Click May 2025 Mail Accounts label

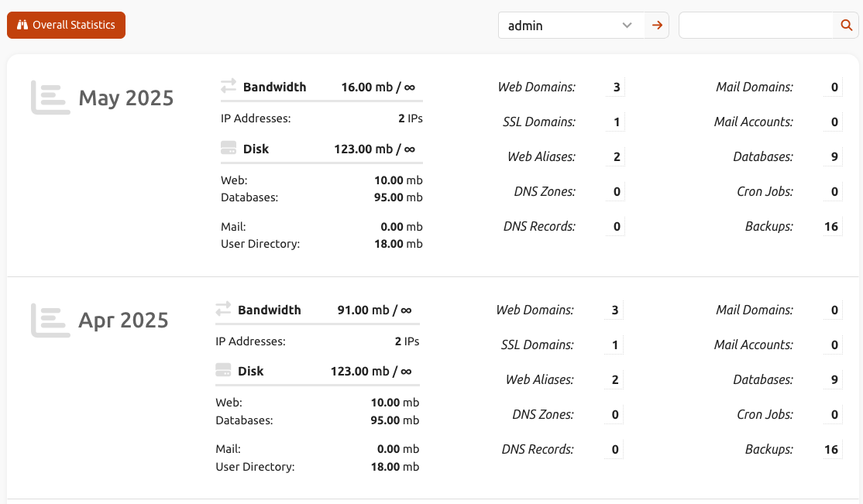(x=754, y=122)
